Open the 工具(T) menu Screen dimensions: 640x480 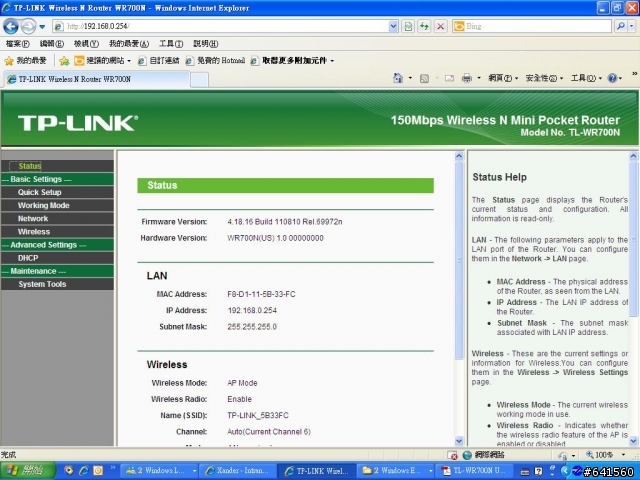[x=171, y=44]
